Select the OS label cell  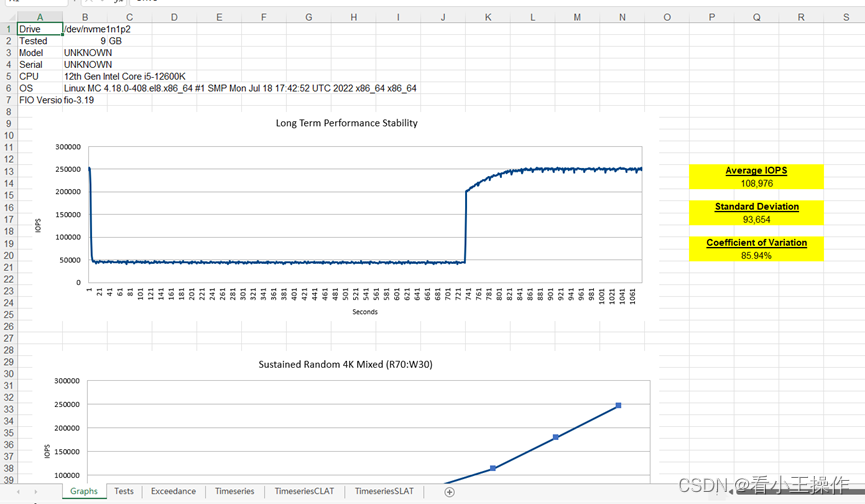pos(40,88)
